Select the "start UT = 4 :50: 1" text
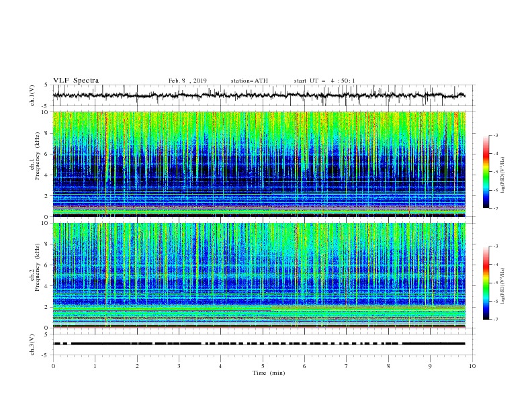Screen dimensions: 532x411 coord(324,81)
